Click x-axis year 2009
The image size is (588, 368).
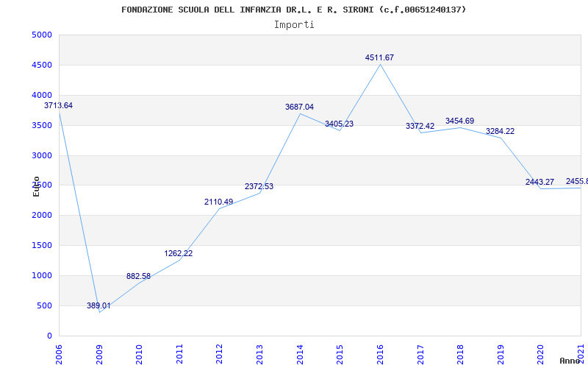(99, 355)
